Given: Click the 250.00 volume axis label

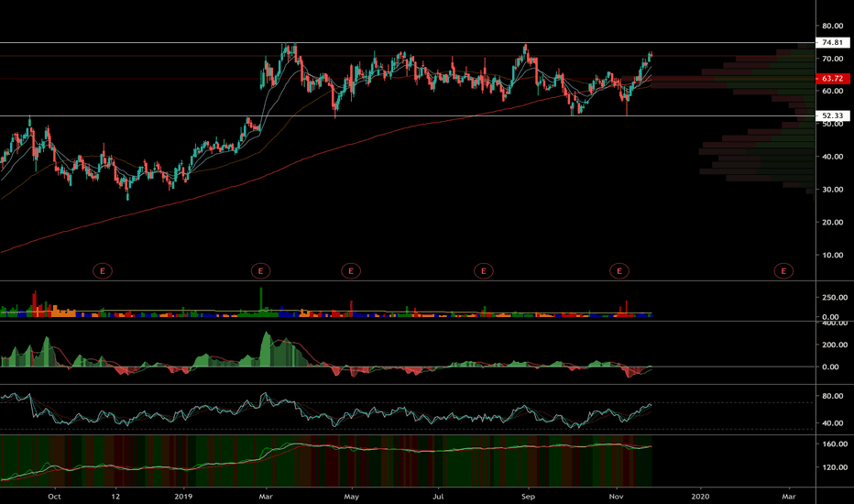Looking at the screenshot, I should click(x=835, y=298).
